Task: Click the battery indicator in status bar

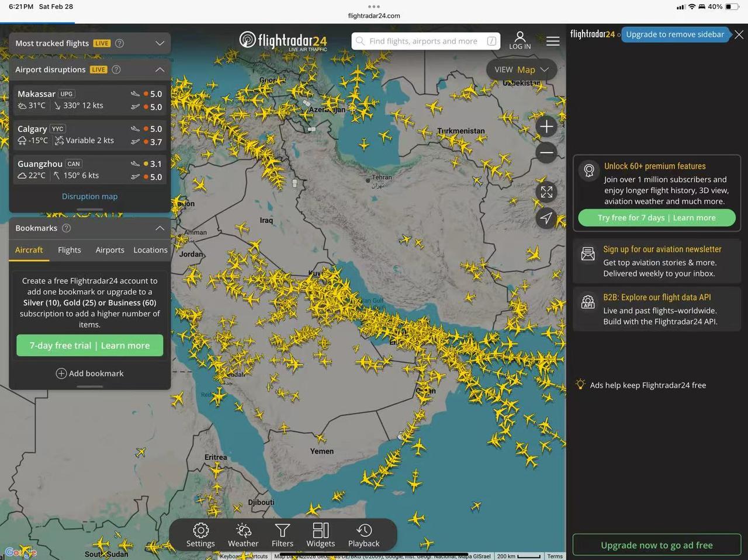Action: (732, 6)
